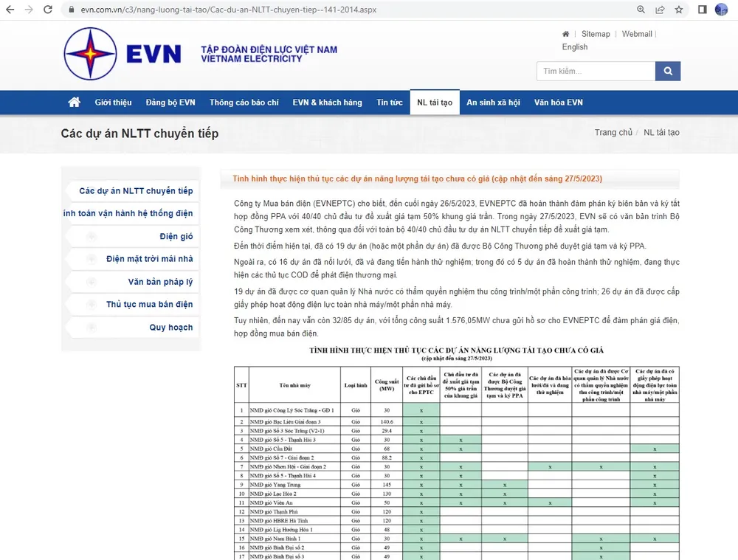The image size is (738, 560).
Task: Expand the Điện gió sidebar section
Action: [91, 236]
